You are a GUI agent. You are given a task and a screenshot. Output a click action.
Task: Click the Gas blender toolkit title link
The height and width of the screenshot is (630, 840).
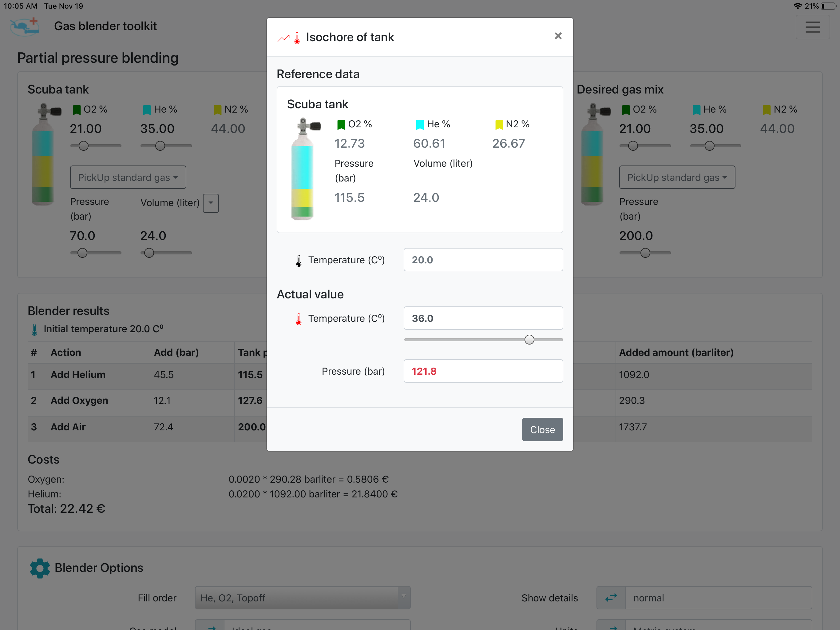[x=105, y=26]
